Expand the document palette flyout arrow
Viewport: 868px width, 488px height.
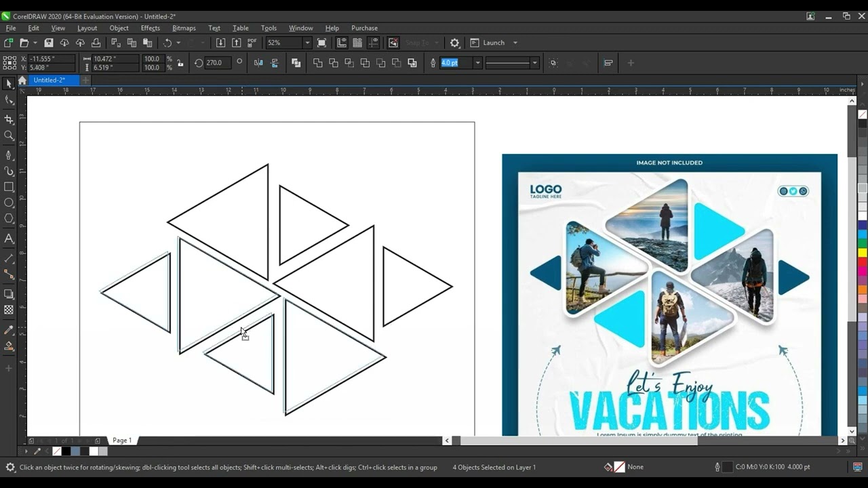[26, 451]
